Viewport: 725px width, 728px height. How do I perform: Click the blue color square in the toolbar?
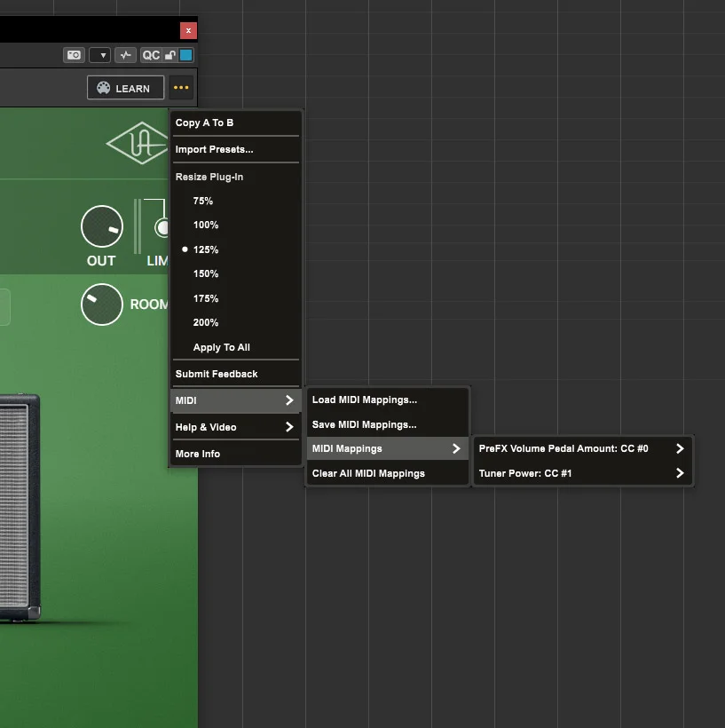pos(186,55)
